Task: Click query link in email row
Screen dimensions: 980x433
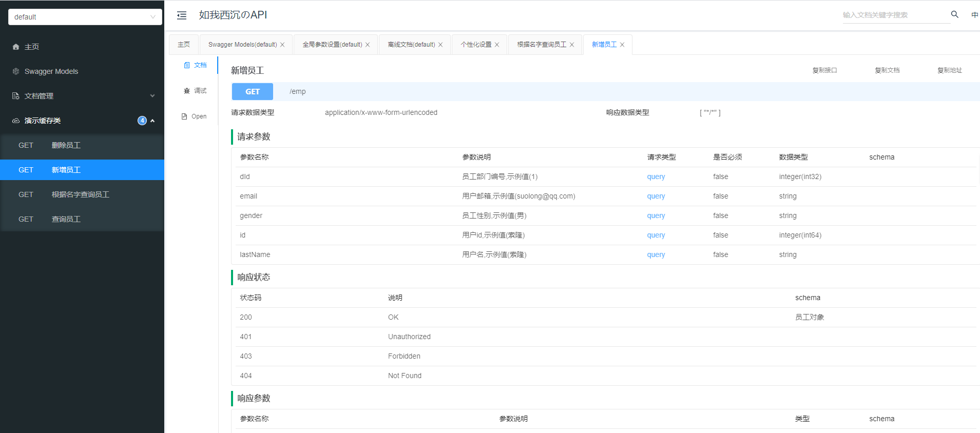Action: coord(656,196)
